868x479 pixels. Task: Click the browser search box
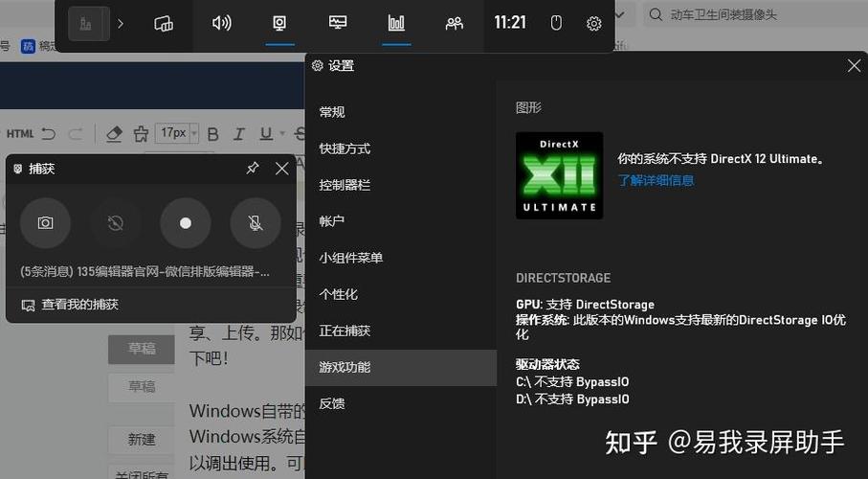click(x=756, y=14)
